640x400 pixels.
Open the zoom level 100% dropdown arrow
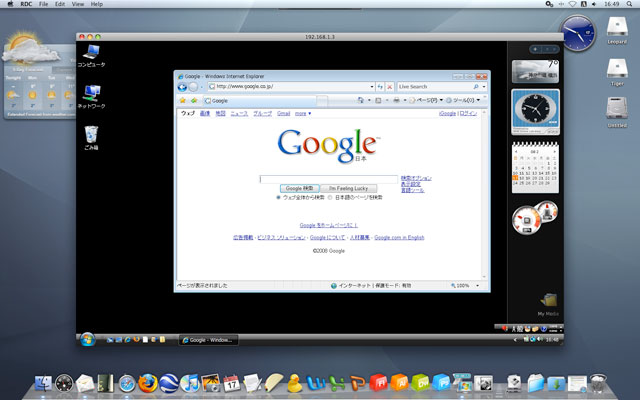click(478, 286)
